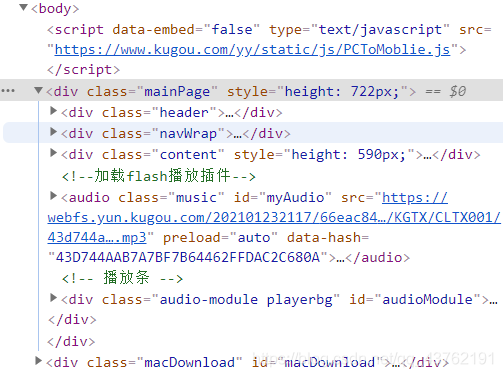Select the closing script tag
503x377 pixels.
[83, 70]
